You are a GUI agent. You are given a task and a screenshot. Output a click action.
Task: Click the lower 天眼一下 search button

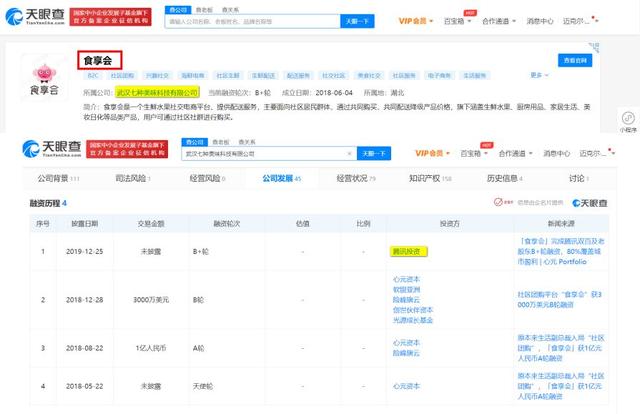(374, 154)
